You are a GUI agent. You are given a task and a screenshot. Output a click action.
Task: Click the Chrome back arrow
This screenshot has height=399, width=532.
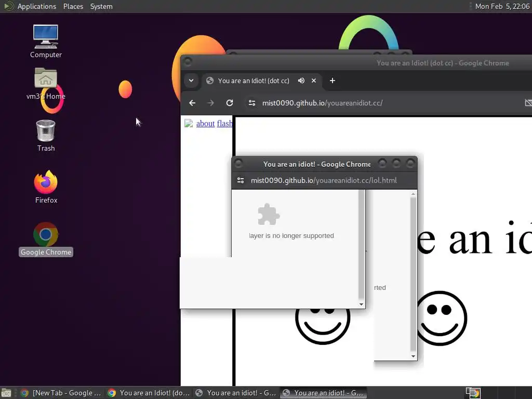192,103
